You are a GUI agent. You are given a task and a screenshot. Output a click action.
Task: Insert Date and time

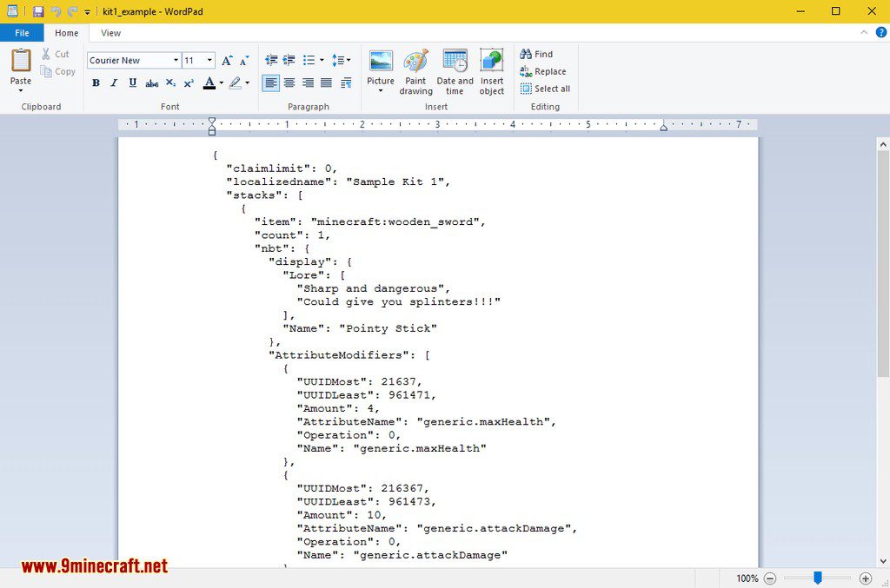pyautogui.click(x=455, y=72)
